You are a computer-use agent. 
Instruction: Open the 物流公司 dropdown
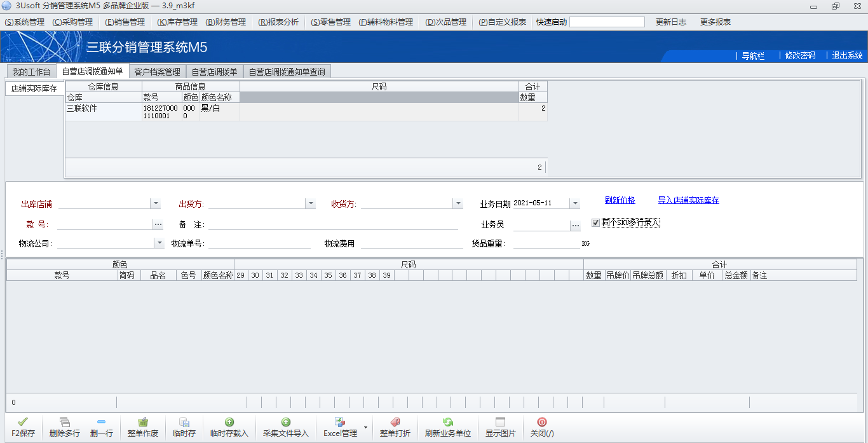click(159, 243)
